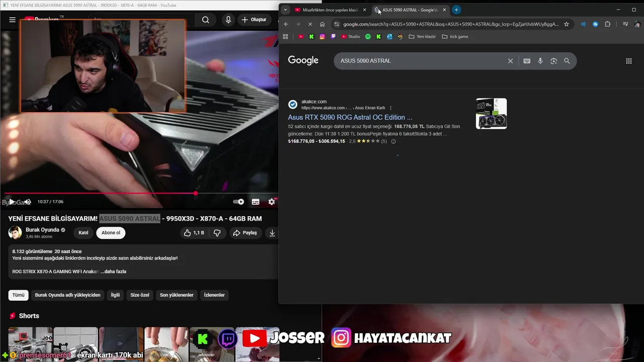Download the video via the download arrow
The width and height of the screenshot is (644, 362).
click(x=272, y=233)
